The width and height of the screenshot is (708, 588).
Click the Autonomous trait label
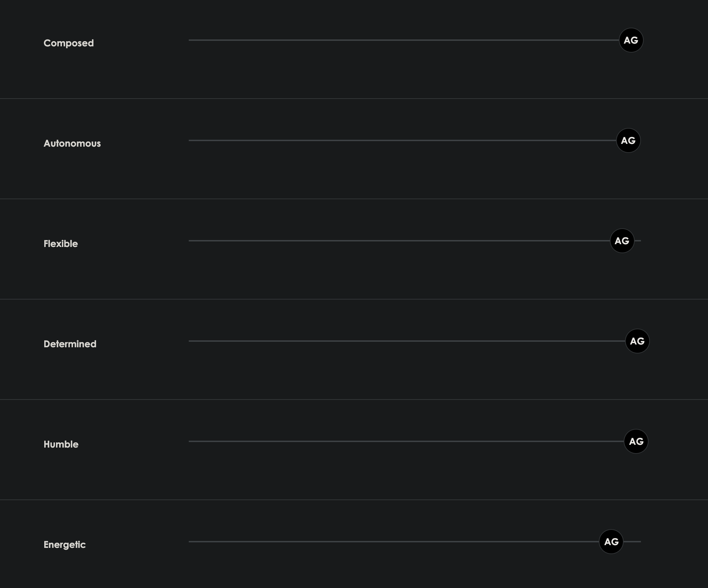[72, 143]
